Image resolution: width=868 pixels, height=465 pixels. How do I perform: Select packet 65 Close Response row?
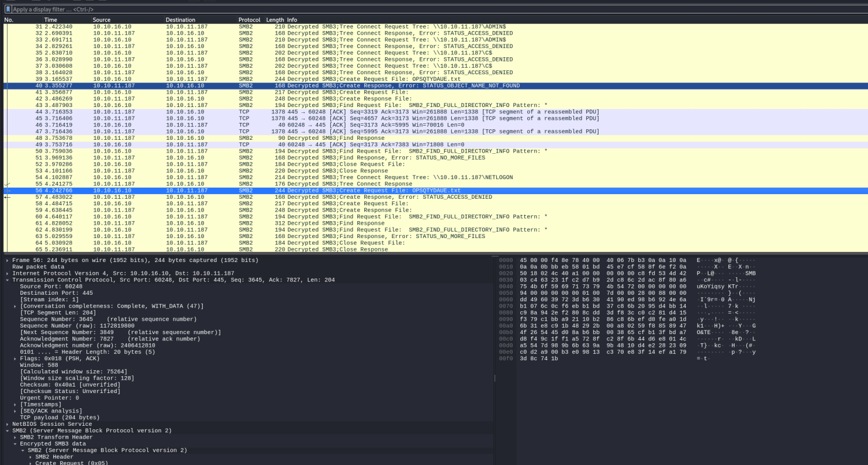tap(435, 249)
